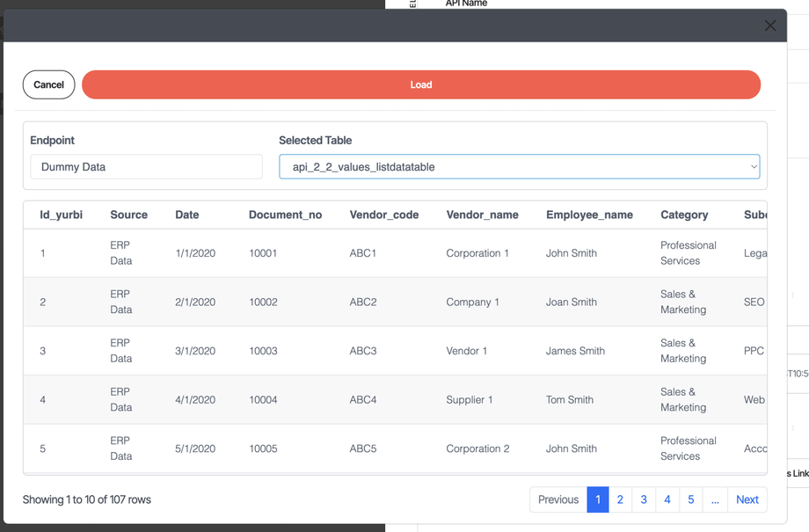Click the Date column header
The height and width of the screenshot is (532, 809).
186,215
